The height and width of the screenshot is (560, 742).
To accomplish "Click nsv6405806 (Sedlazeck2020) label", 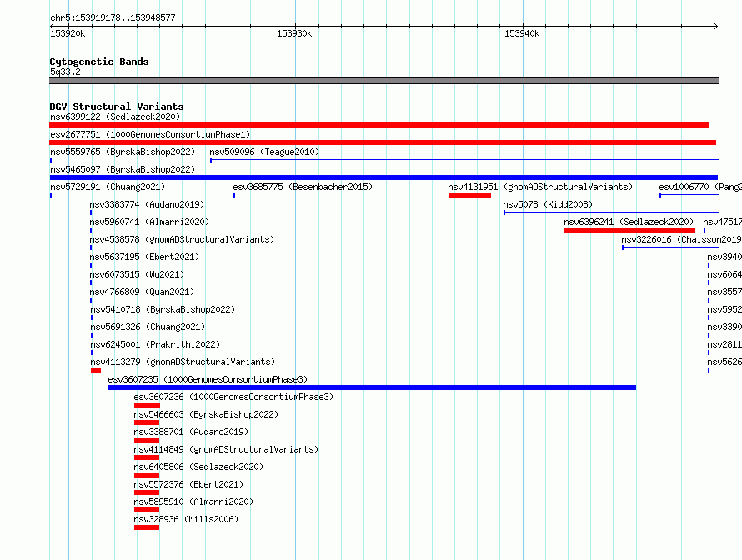I will pyautogui.click(x=198, y=467).
